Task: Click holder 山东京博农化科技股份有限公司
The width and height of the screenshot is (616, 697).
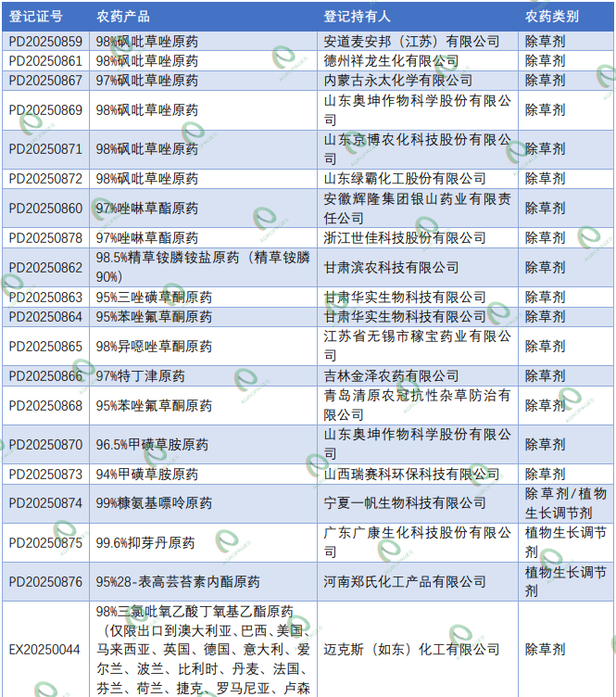Action: pyautogui.click(x=418, y=149)
